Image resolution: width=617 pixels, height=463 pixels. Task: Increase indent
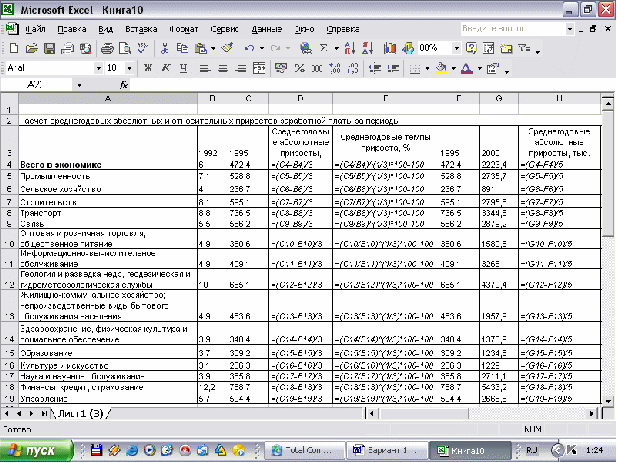[393, 68]
